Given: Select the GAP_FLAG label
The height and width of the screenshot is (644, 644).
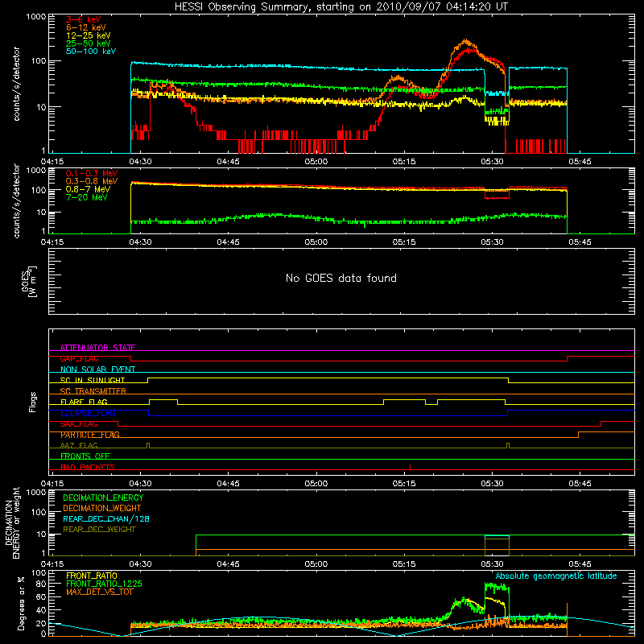Looking at the screenshot, I should 79,358.
